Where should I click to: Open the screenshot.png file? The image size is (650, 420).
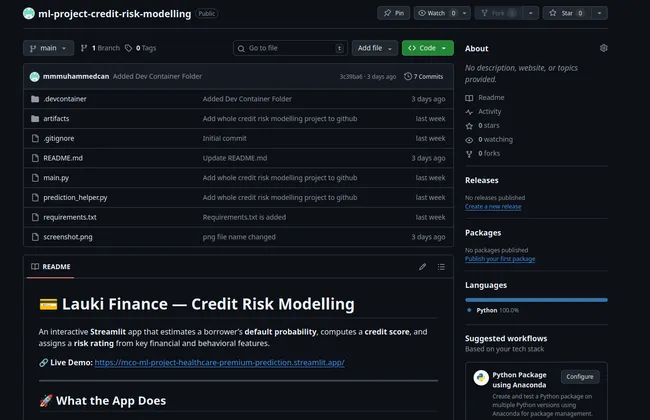[x=68, y=237]
